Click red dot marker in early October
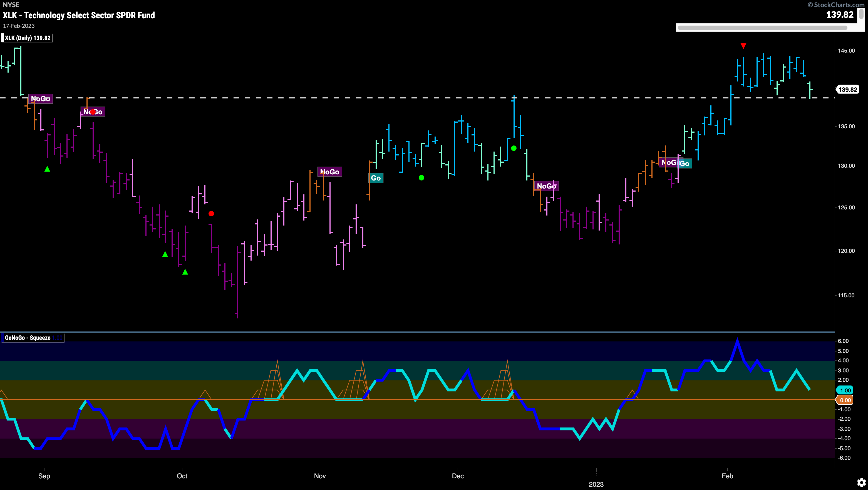868x490 pixels. (211, 213)
